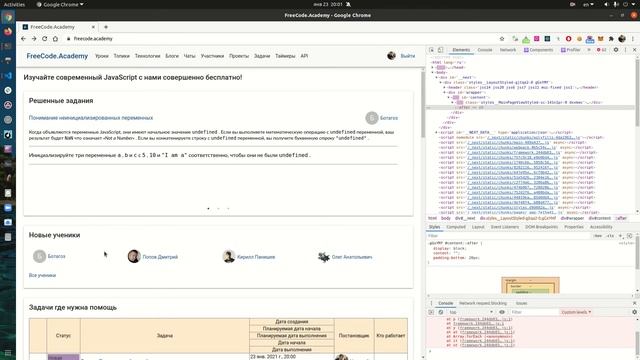Toggle the computed styles sidebar icon
Viewport: 640px width, 360px height.
point(629,236)
